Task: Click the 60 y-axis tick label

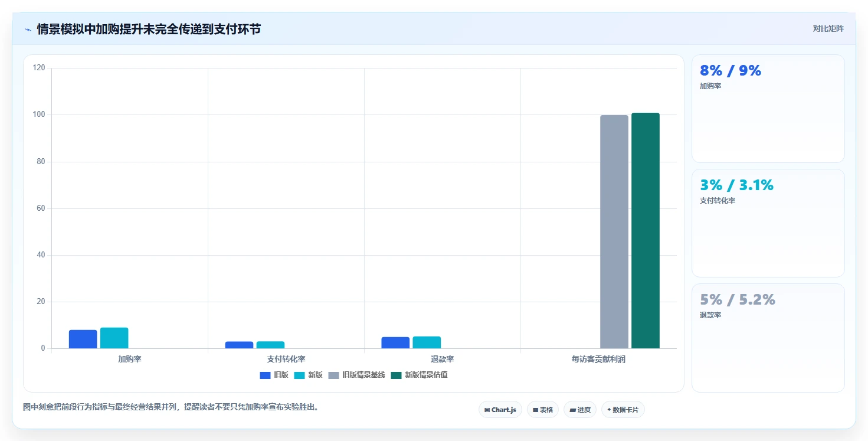Action: point(41,208)
